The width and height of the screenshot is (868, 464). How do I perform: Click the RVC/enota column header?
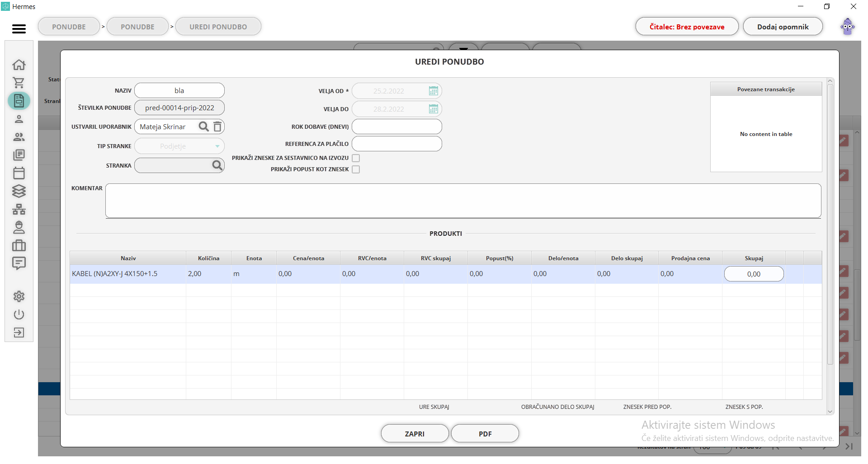pyautogui.click(x=372, y=258)
